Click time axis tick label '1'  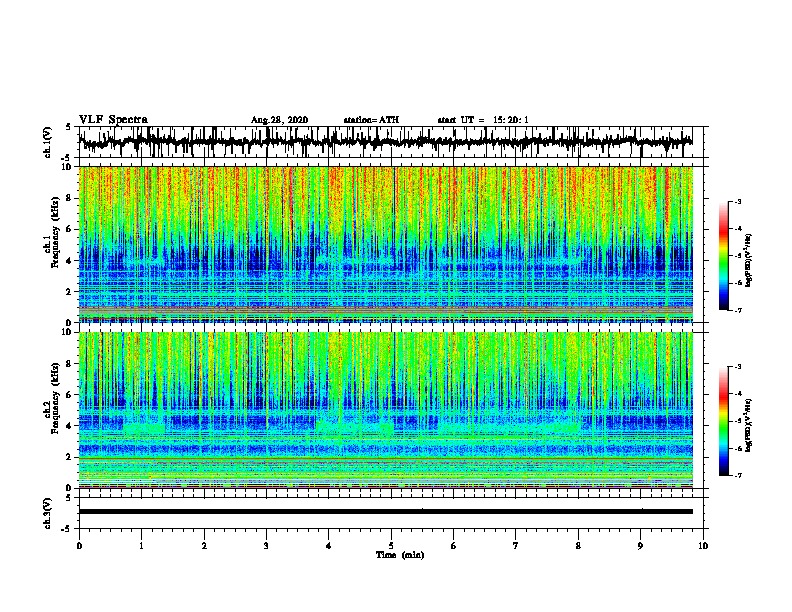(x=141, y=546)
